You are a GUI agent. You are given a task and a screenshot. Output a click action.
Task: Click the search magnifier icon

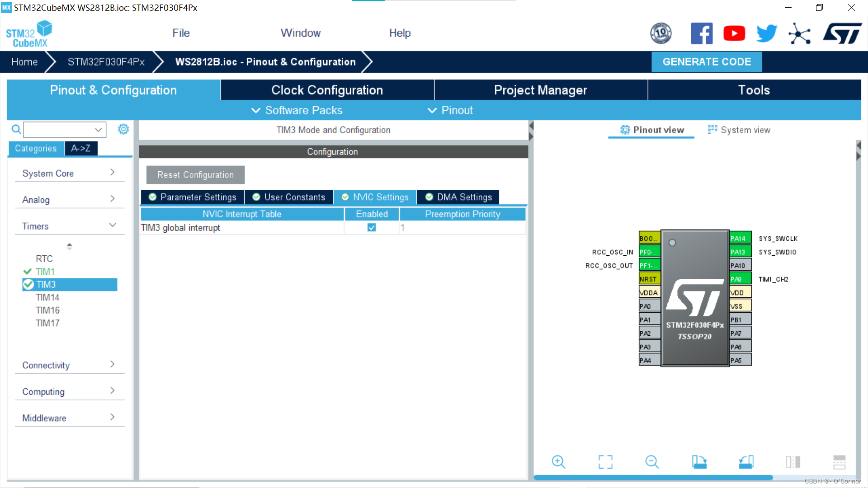pos(16,130)
